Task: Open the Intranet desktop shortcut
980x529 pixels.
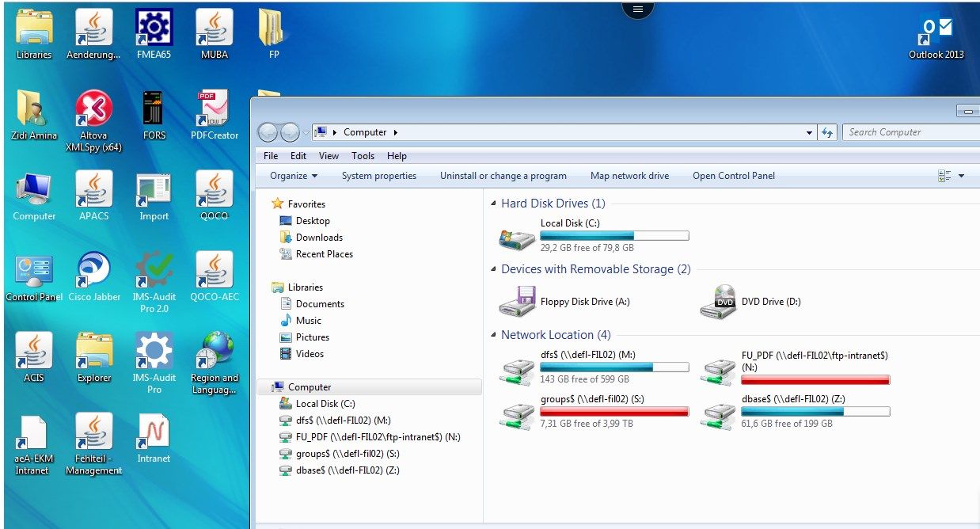Action: (154, 439)
